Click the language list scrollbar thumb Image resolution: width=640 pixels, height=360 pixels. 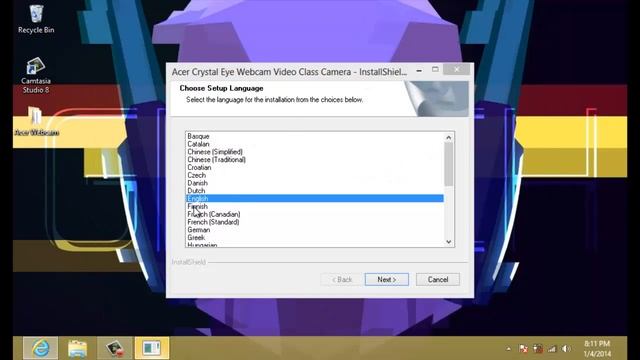(449, 164)
